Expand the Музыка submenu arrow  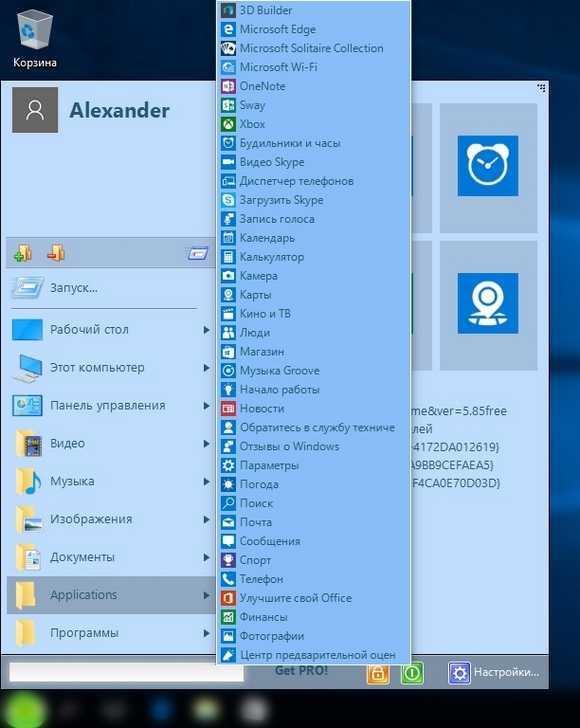[x=206, y=481]
